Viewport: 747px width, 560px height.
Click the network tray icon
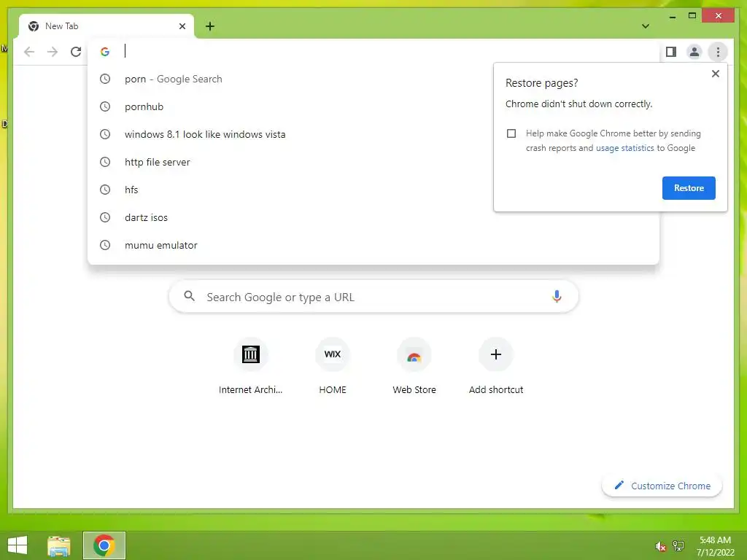(x=678, y=545)
